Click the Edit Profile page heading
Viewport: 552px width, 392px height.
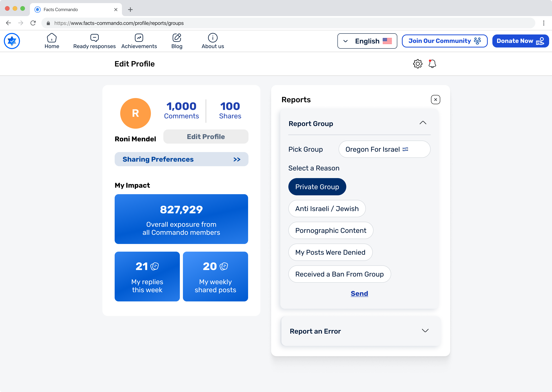[x=134, y=64]
